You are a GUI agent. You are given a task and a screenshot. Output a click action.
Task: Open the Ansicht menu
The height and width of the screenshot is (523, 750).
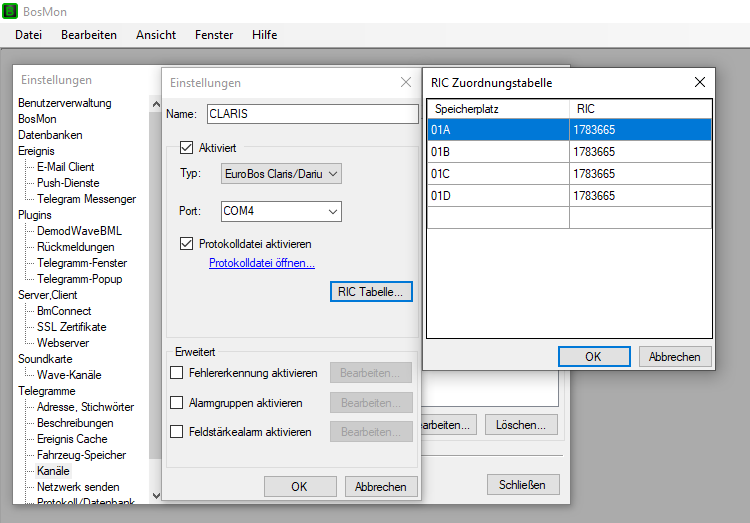pos(156,35)
